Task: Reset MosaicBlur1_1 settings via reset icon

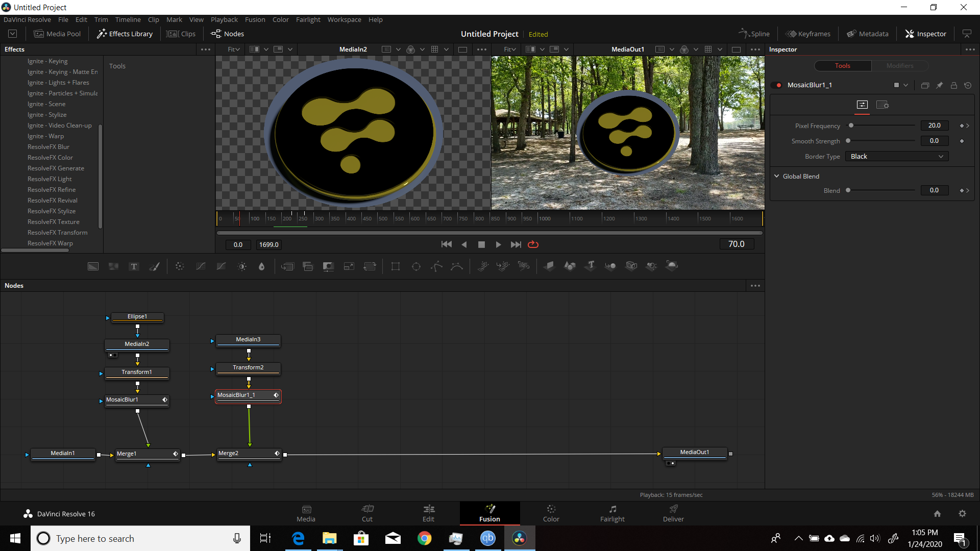Action: [x=968, y=85]
